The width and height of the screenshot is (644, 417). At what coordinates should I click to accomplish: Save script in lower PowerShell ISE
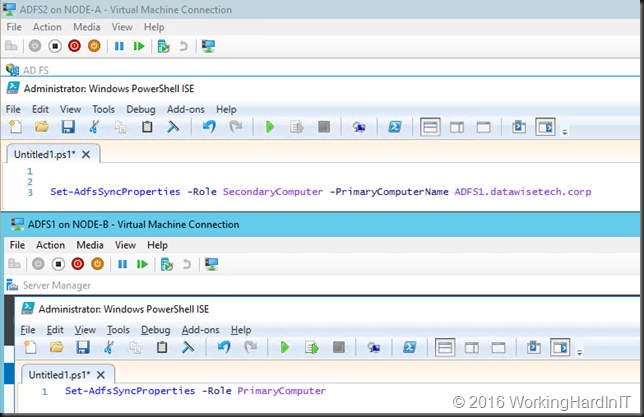[x=83, y=348]
